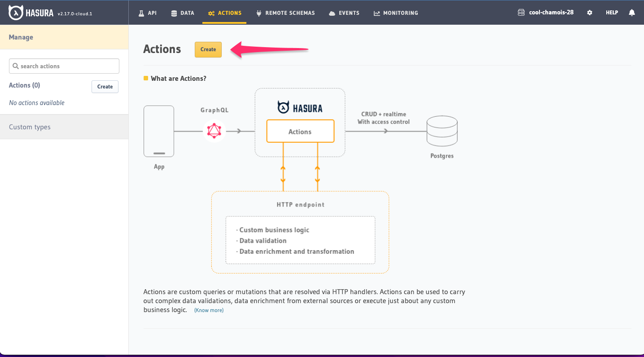Click the Postgres database cylinder icon
Viewport: 644px width, 357px height.
[x=442, y=131]
